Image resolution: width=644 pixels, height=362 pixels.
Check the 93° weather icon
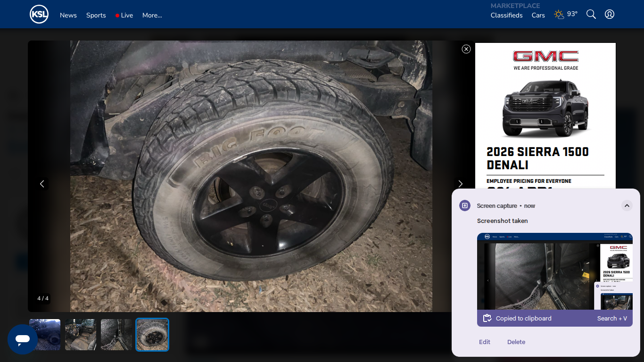tap(559, 15)
